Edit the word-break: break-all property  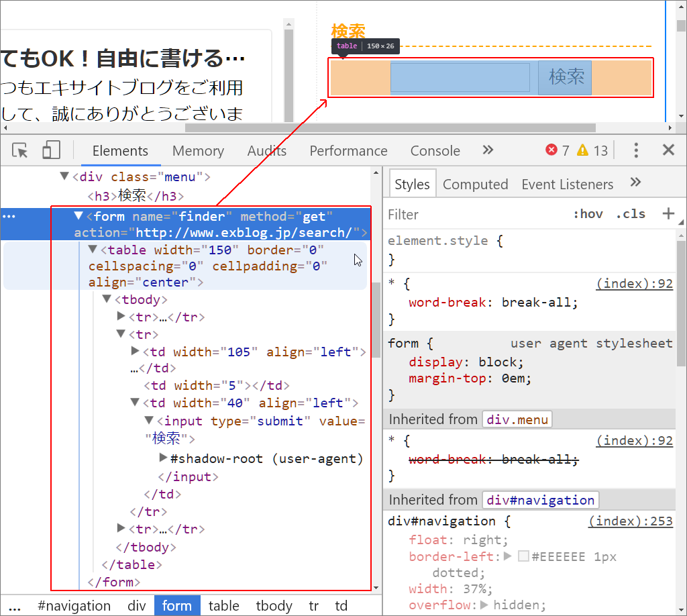point(493,303)
